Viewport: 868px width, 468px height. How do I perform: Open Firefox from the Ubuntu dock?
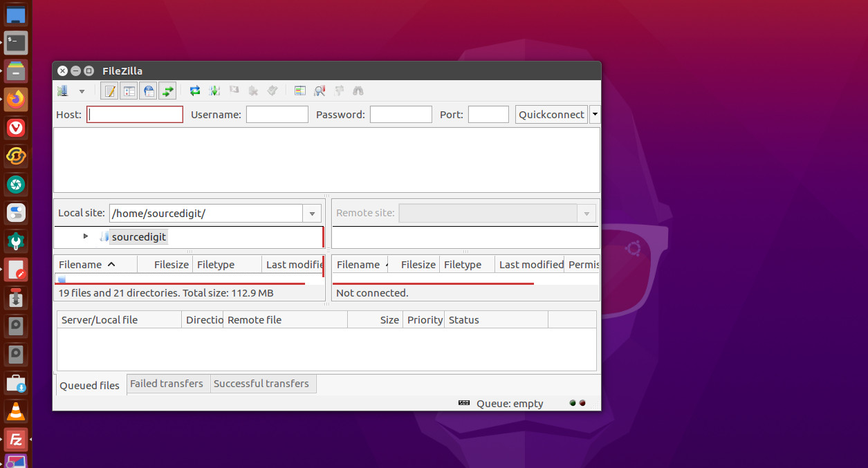[15, 100]
